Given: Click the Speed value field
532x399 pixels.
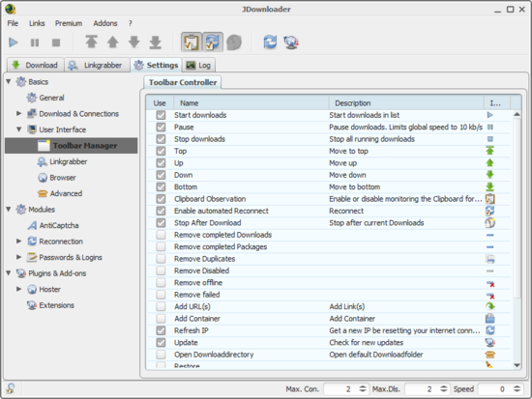Looking at the screenshot, I should (x=495, y=388).
